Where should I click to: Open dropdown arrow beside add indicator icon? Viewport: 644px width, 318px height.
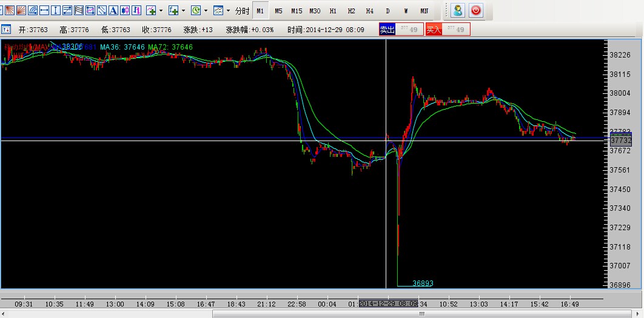(161, 10)
